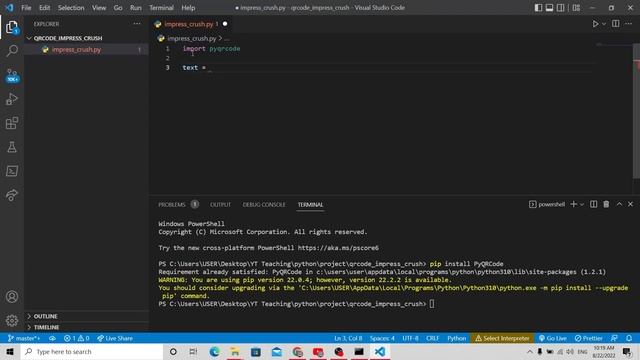The width and height of the screenshot is (640, 360).
Task: Switch to the Terminal panel tab
Action: pyautogui.click(x=310, y=204)
